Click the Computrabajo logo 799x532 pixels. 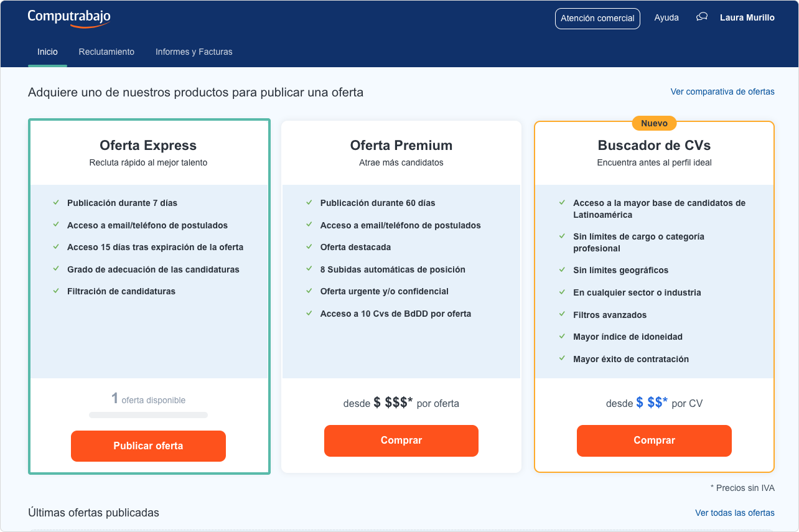pos(69,18)
